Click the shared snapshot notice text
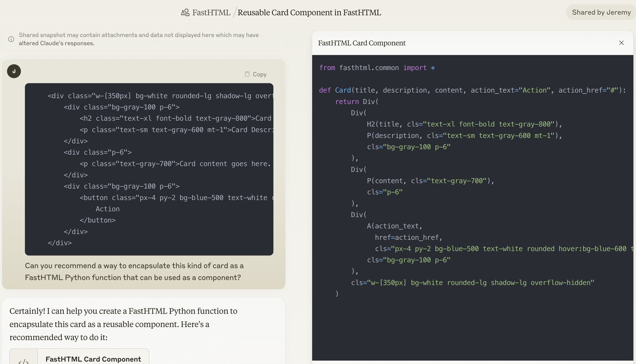Viewport: 636px width, 364px height. click(139, 39)
